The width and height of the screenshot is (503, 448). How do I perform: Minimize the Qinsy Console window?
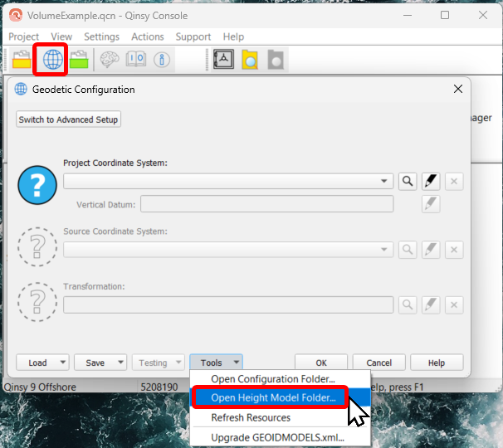(x=408, y=15)
